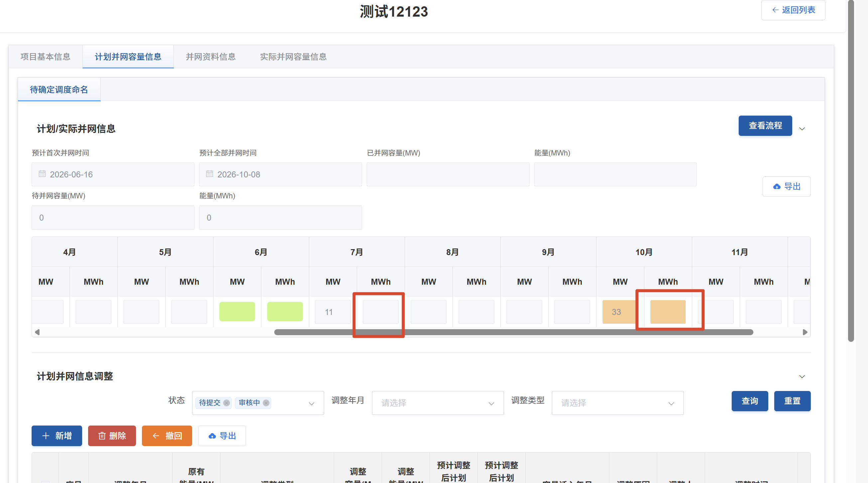Image resolution: width=868 pixels, height=483 pixels.
Task: Click the 待并网容量(MW) input showing 0
Action: 113,218
